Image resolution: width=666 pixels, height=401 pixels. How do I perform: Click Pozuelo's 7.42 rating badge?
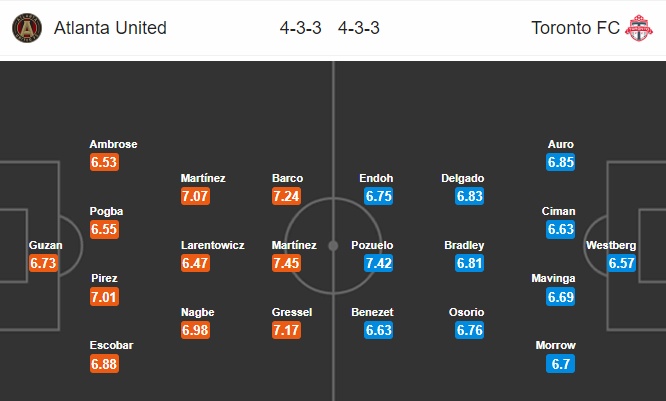point(378,263)
